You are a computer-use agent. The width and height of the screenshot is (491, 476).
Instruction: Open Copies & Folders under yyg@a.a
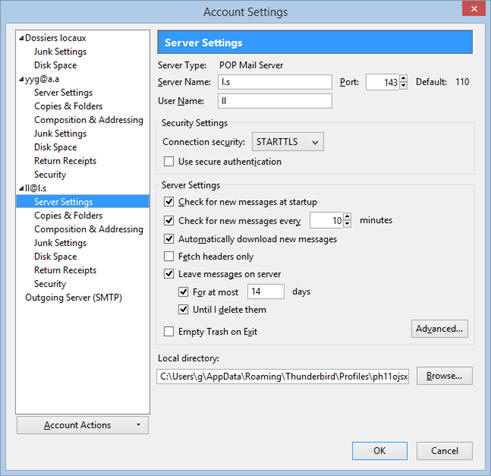[68, 106]
